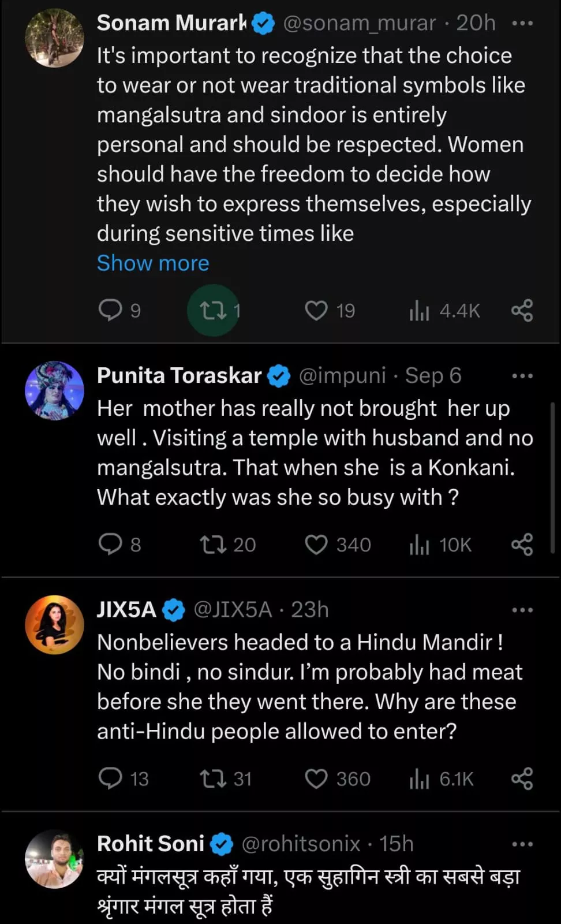Like Punita Toraskar's tweet
Image resolution: width=561 pixels, height=924 pixels.
coord(316,544)
